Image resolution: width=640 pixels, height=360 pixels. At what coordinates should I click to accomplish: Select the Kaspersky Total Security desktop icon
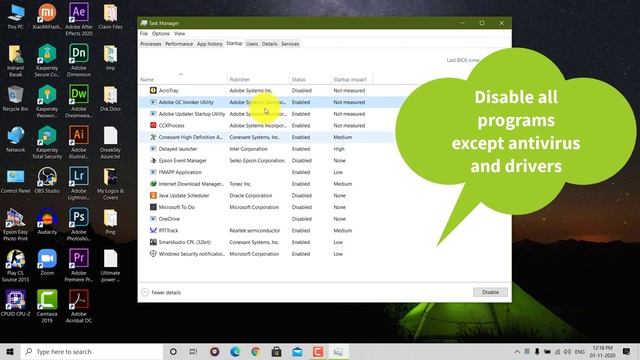click(47, 142)
